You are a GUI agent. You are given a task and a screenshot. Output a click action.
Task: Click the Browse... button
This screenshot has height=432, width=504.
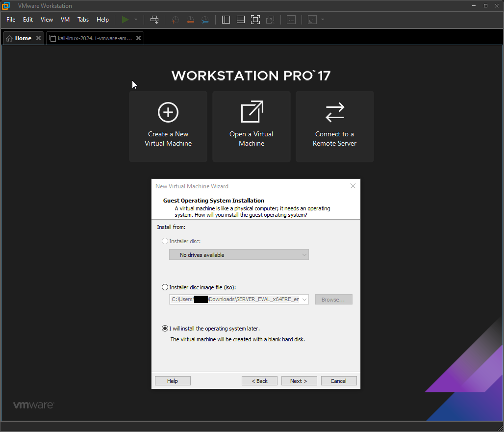click(334, 299)
